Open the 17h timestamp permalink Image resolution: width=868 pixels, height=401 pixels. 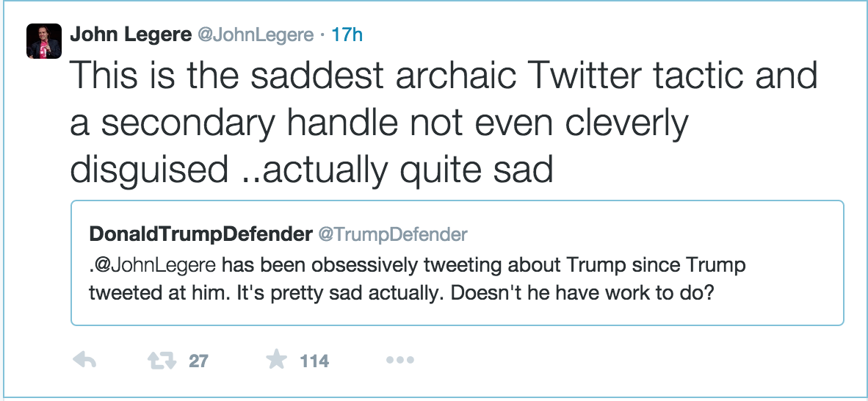point(347,35)
